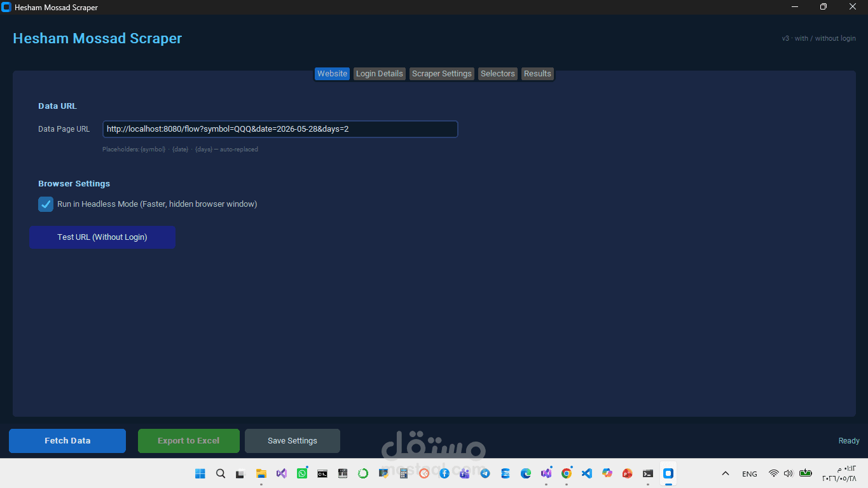Click the Export to Excel button
868x488 pixels.
(189, 441)
